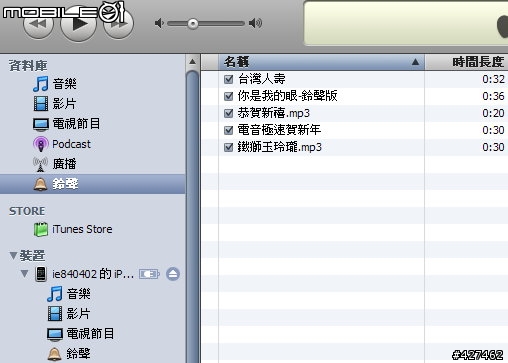Screen dimensions: 508x363
Task: Click the rewind previous-track button
Action: click(x=39, y=24)
